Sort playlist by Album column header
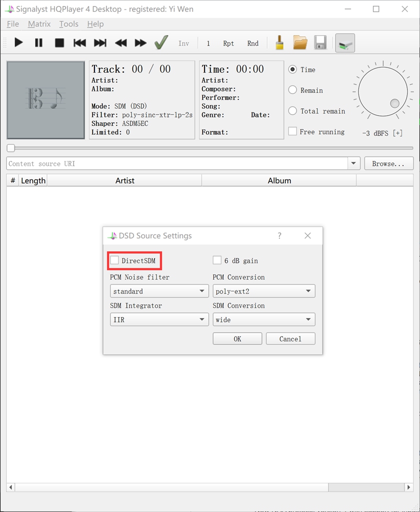Image resolution: width=420 pixels, height=512 pixels. tap(279, 180)
